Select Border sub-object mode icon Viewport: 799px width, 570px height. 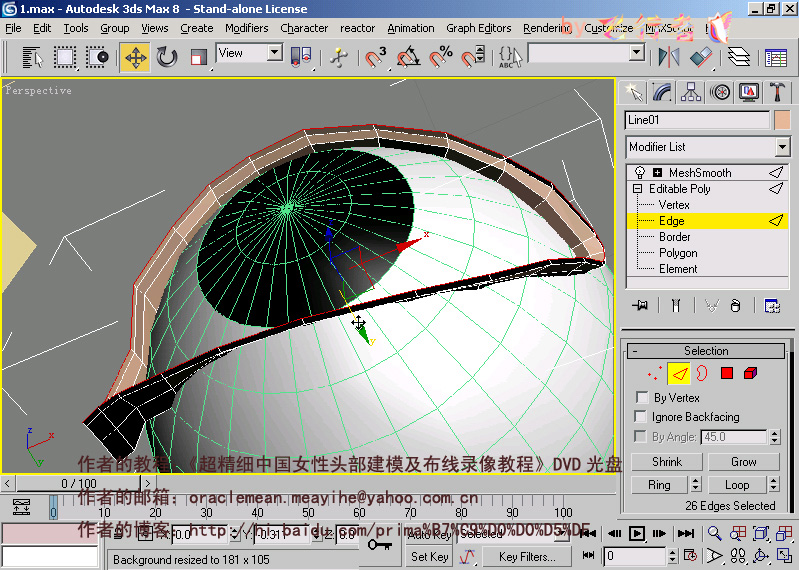click(702, 374)
